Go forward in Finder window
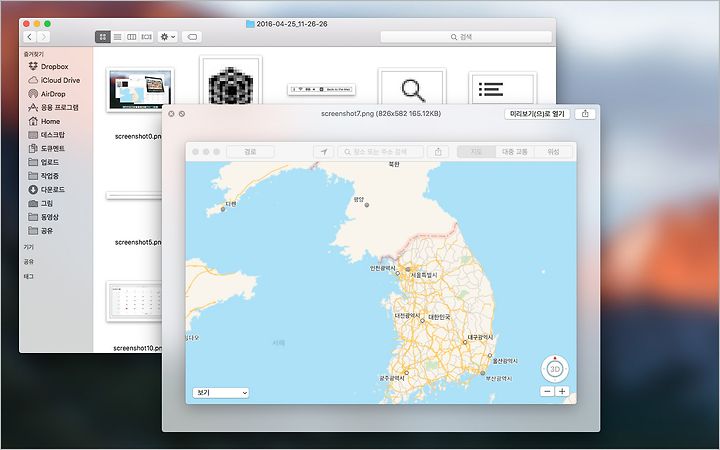Screen dimensions: 720x450 (x=43, y=37)
